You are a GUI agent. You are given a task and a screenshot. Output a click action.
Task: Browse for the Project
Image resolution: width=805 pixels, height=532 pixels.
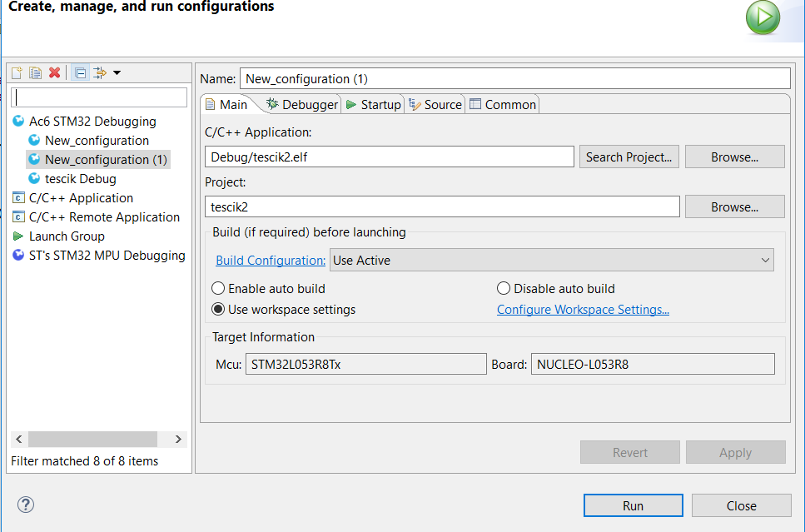(x=735, y=206)
